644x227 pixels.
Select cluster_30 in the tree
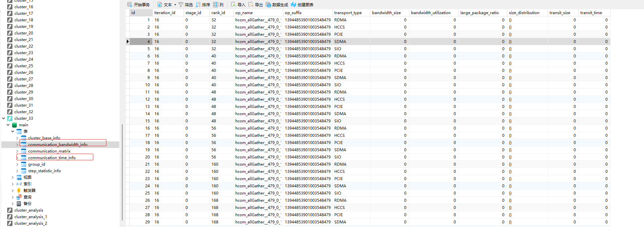(x=24, y=99)
